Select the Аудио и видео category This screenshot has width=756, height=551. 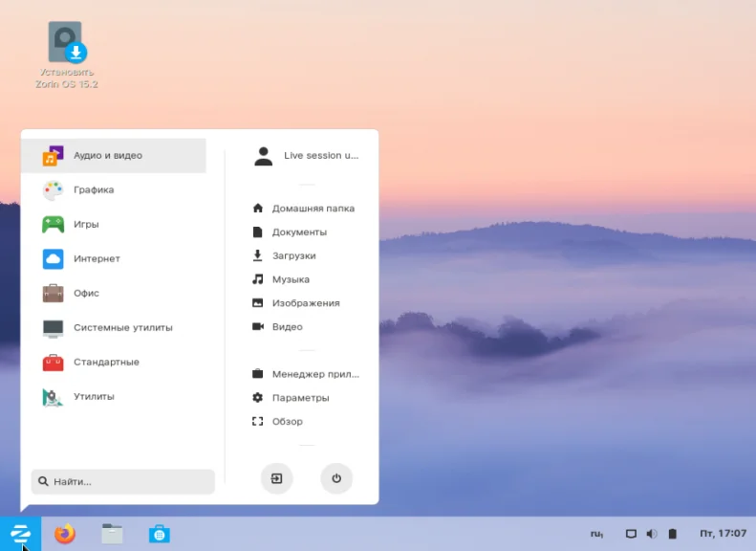(114, 155)
